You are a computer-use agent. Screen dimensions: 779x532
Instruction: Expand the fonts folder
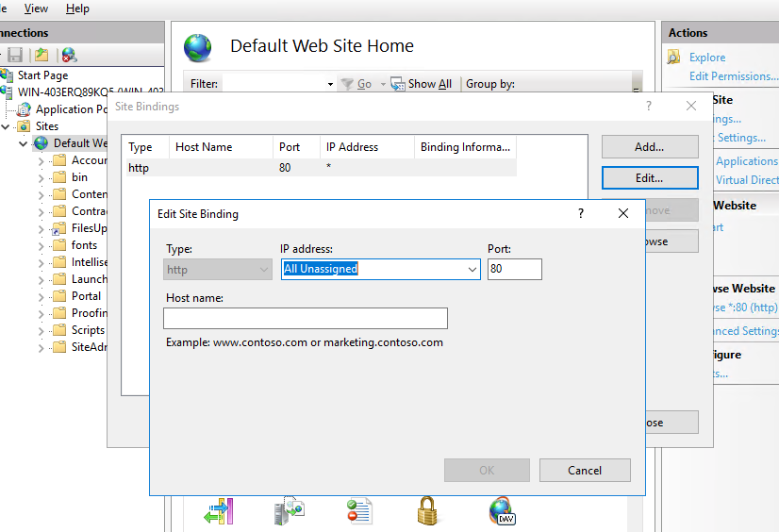pyautogui.click(x=41, y=246)
